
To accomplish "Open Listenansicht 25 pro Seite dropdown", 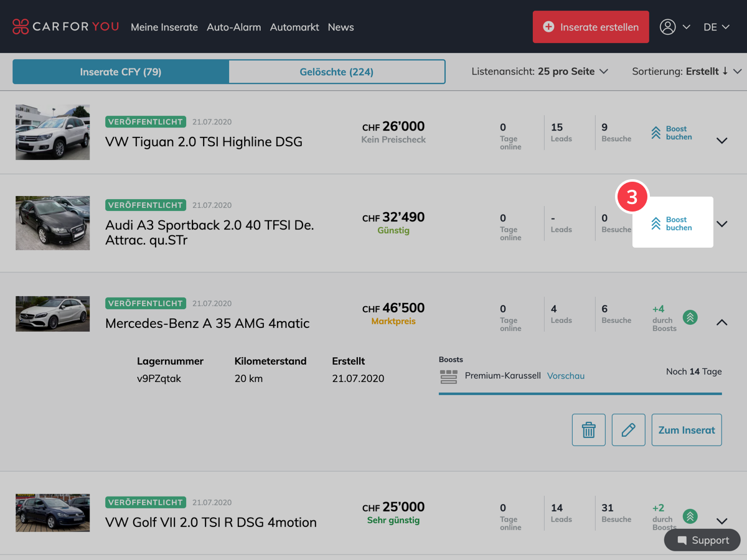I will (540, 72).
